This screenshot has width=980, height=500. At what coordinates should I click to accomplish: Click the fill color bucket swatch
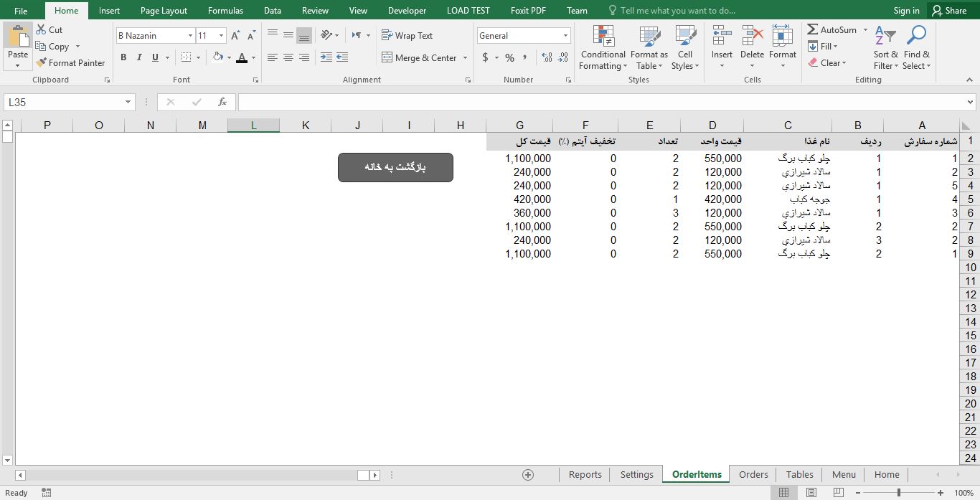point(219,57)
